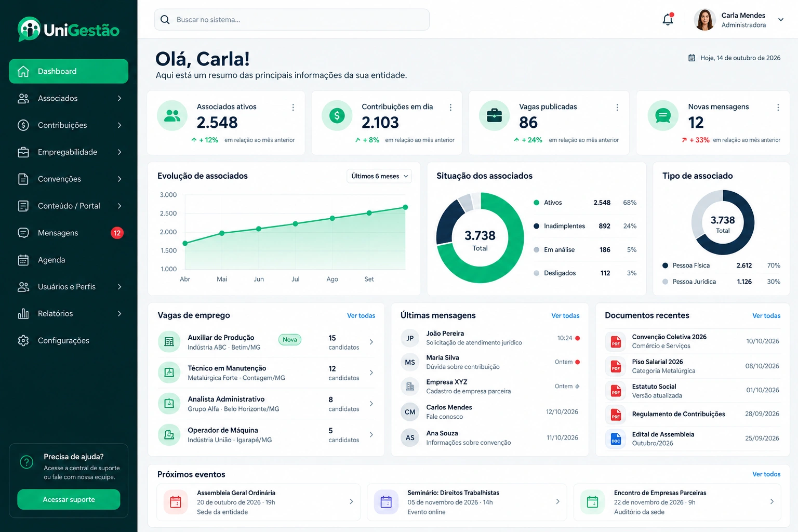Click the Mensagens unread badge 12
Screen dimensions: 798x532
point(117,233)
